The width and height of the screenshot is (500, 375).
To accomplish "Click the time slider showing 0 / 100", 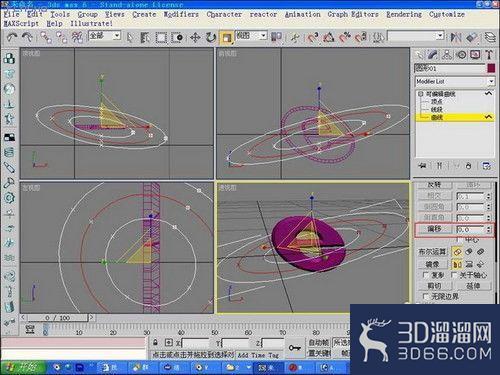I will coord(57,318).
